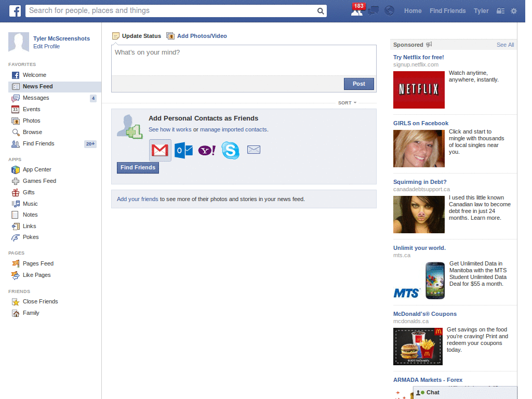
Task: Click the Music note icon
Action: pyautogui.click(x=16, y=204)
